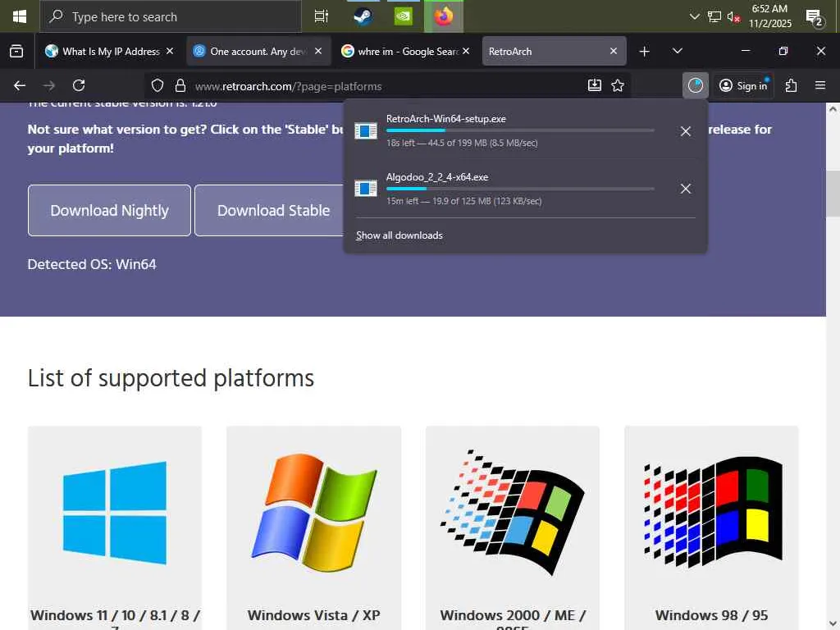
Task: Launch Steam from the taskbar
Action: pyautogui.click(x=363, y=16)
